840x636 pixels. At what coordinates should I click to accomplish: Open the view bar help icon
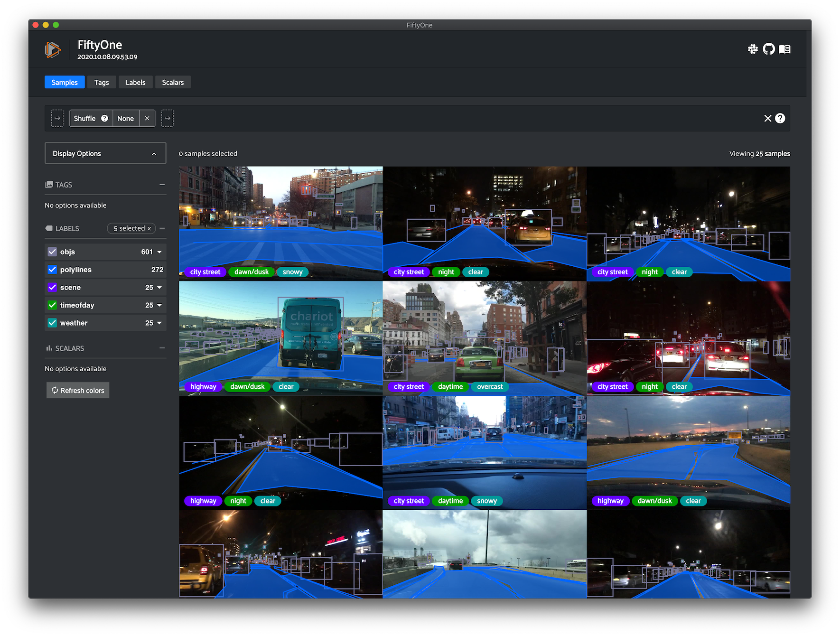tap(780, 118)
